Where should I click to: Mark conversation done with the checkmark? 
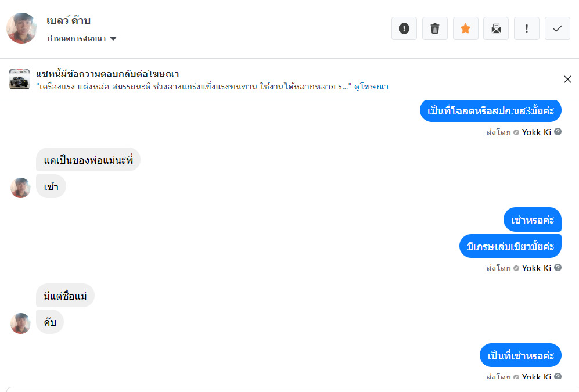pos(558,28)
